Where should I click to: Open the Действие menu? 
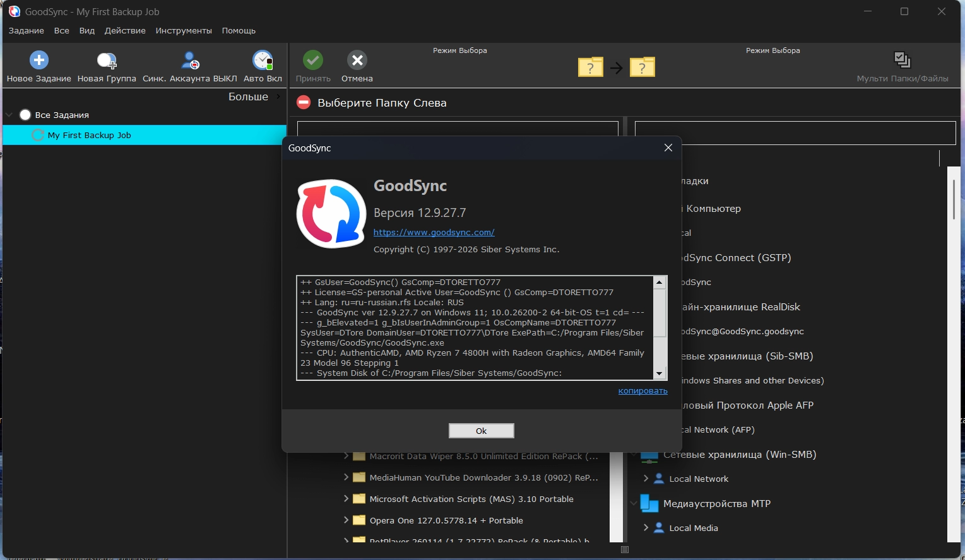pyautogui.click(x=125, y=30)
